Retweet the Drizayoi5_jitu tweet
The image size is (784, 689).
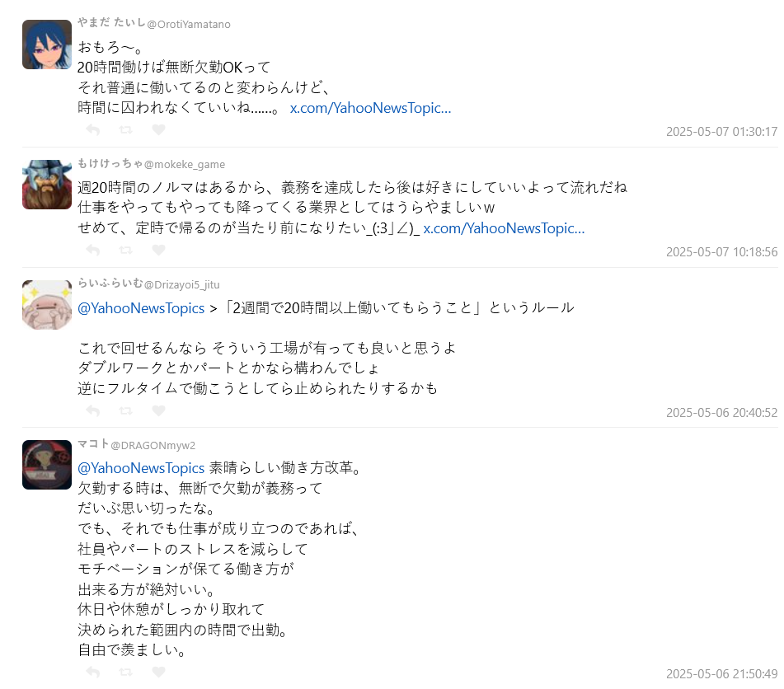(x=125, y=411)
